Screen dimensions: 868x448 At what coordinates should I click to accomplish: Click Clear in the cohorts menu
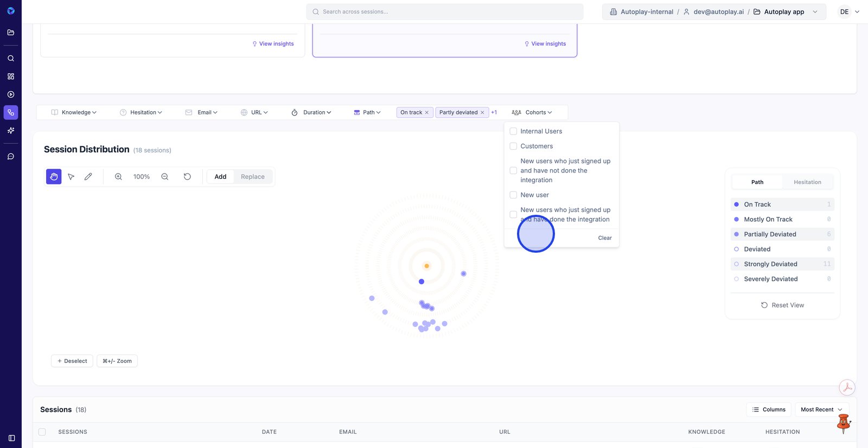click(604, 238)
